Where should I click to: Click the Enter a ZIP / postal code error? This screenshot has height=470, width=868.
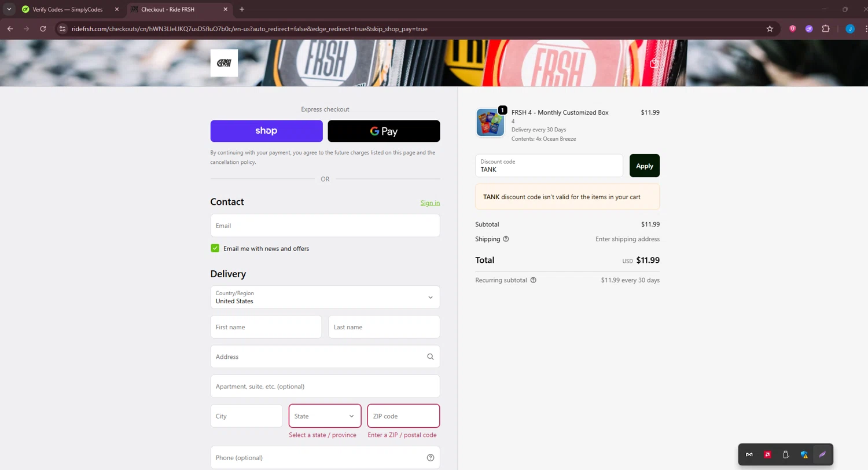(402, 435)
